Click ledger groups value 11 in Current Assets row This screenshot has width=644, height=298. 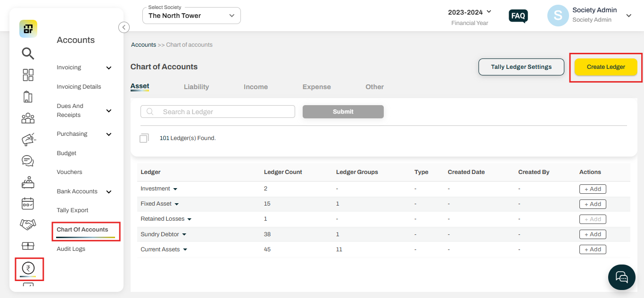339,249
